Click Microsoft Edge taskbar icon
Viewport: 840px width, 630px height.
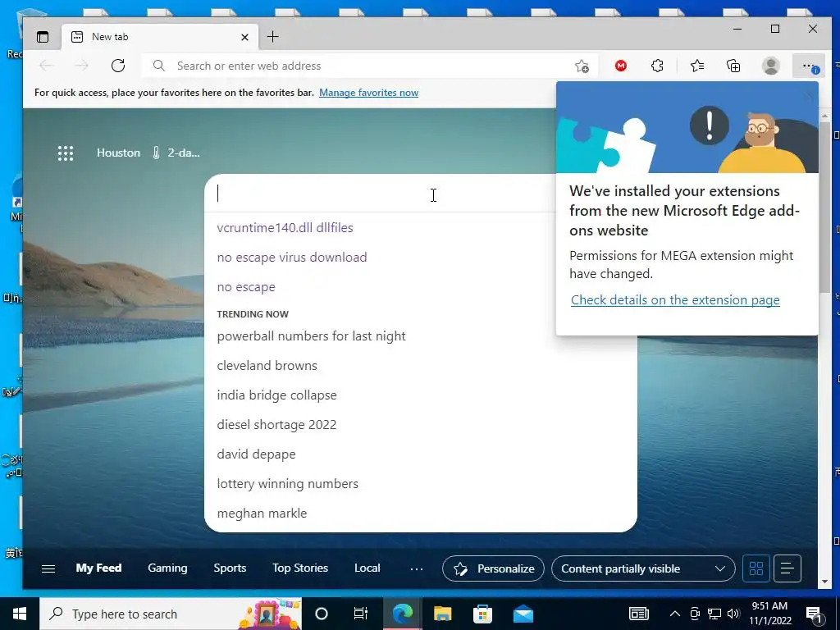pos(403,614)
